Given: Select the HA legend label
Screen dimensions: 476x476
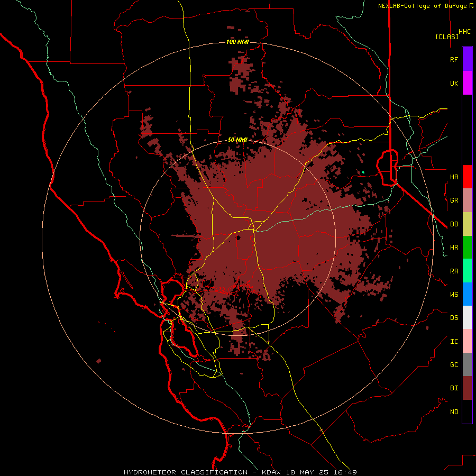Looking at the screenshot, I should point(454,177).
